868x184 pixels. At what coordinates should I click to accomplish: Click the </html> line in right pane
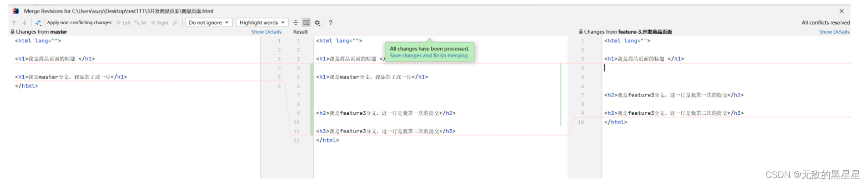pyautogui.click(x=615, y=122)
